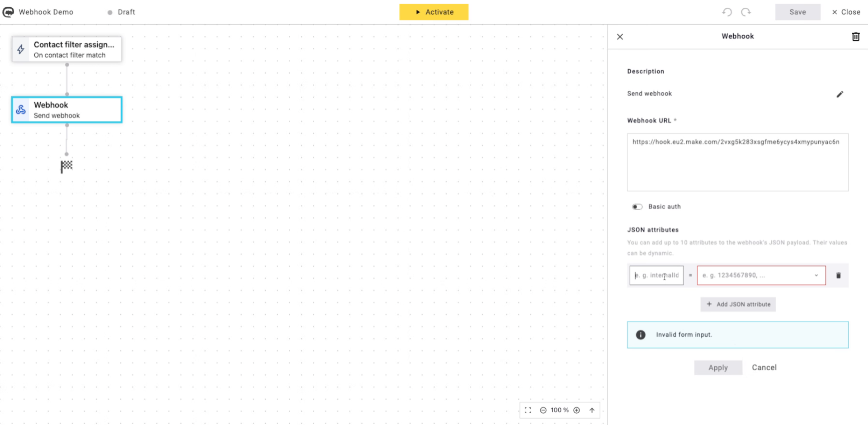Open description editor via pencil icon
The height and width of the screenshot is (425, 868).
pyautogui.click(x=840, y=94)
